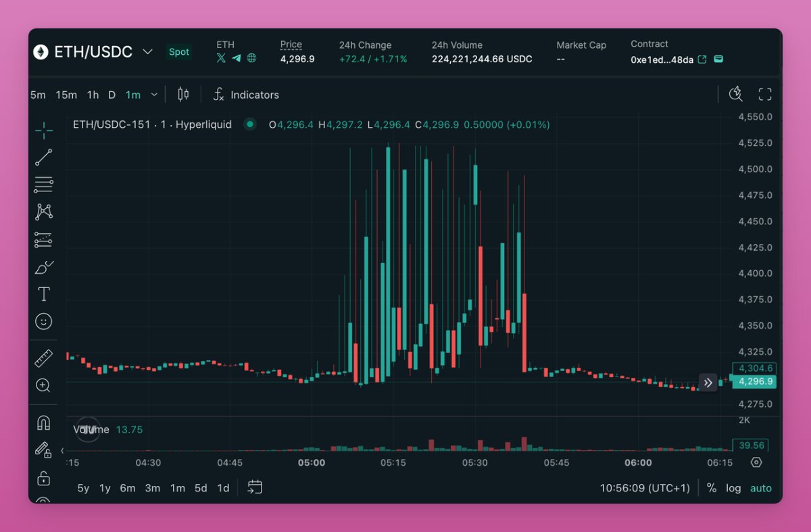The image size is (811, 532).
Task: Click the Volume indicator label
Action: 91,429
